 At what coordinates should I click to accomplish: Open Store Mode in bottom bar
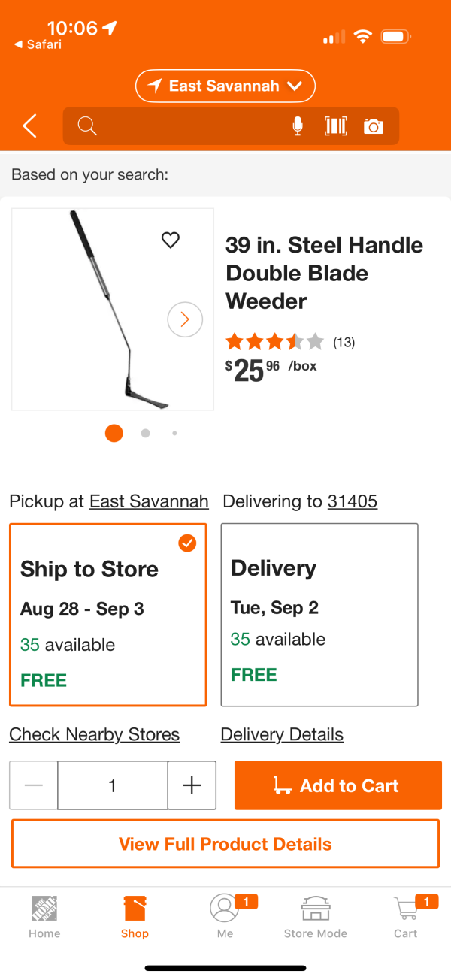316,916
